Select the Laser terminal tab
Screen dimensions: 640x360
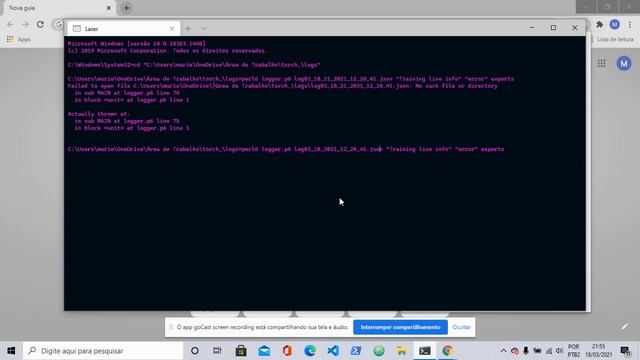pyautogui.click(x=123, y=29)
